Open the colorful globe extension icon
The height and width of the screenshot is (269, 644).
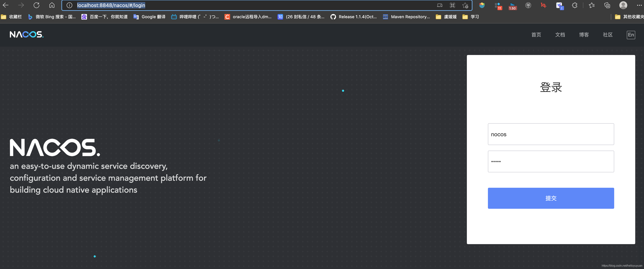[x=482, y=5]
